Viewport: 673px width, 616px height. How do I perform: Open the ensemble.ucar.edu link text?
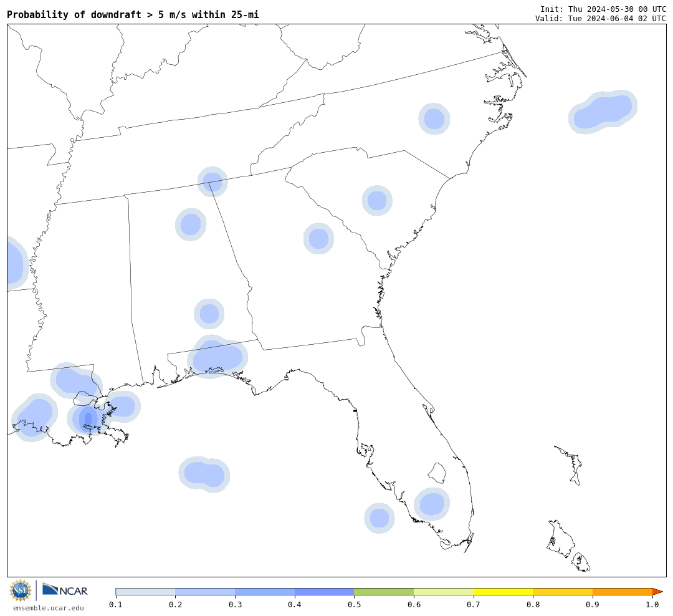click(x=49, y=608)
